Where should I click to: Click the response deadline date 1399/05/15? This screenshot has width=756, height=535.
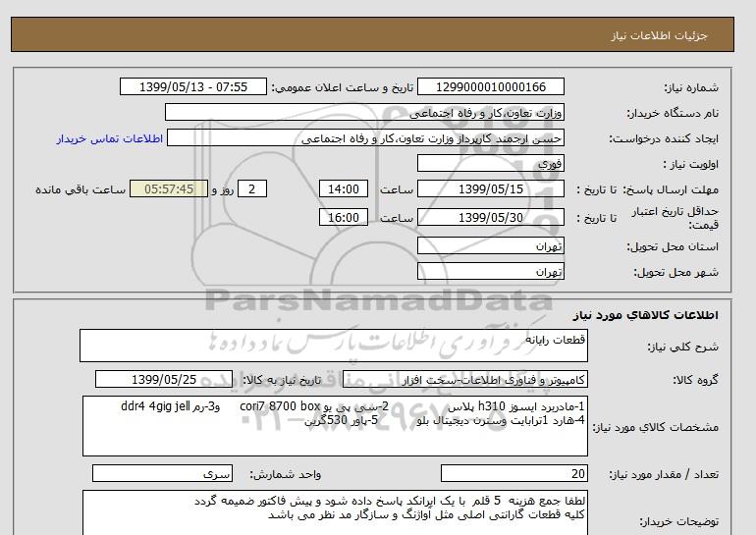pyautogui.click(x=490, y=188)
